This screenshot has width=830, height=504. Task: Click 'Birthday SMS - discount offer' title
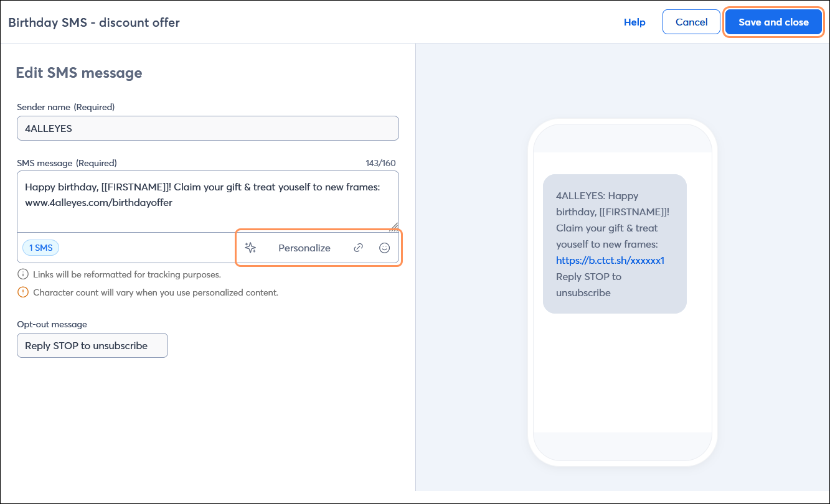94,22
